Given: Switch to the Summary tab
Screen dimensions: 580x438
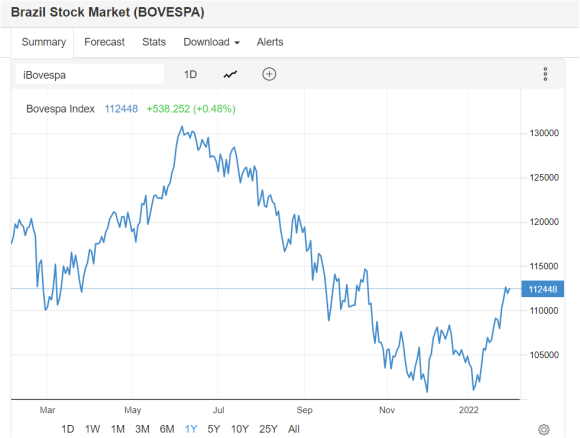Looking at the screenshot, I should 44,42.
